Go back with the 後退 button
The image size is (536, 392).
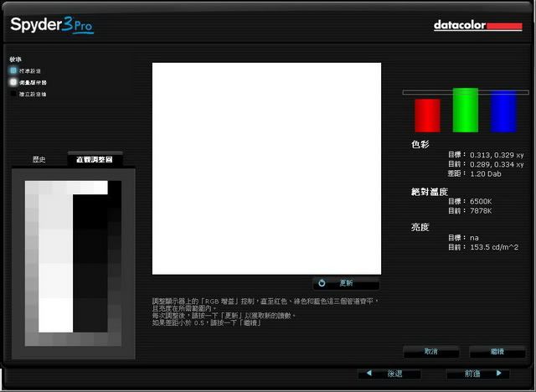coord(389,374)
